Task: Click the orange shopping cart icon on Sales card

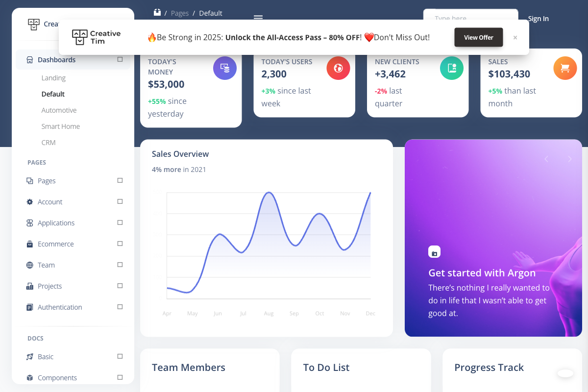Action: [x=565, y=68]
